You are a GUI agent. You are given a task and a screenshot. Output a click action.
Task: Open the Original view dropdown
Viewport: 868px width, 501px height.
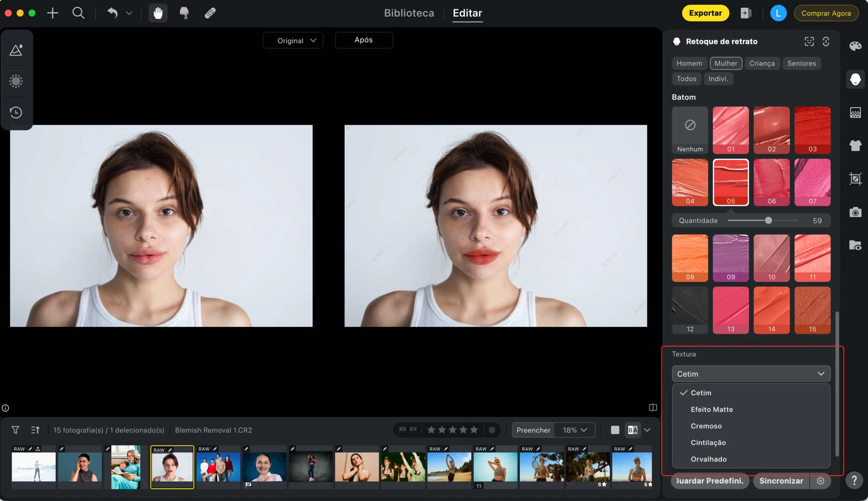(293, 41)
